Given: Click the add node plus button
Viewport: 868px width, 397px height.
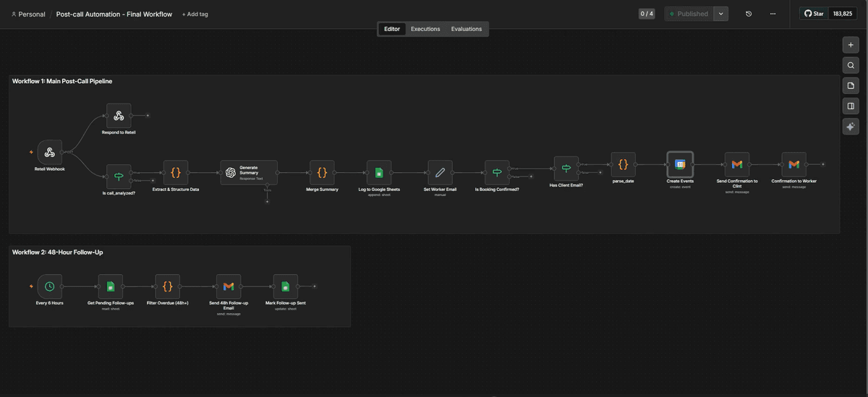Looking at the screenshot, I should tap(851, 45).
